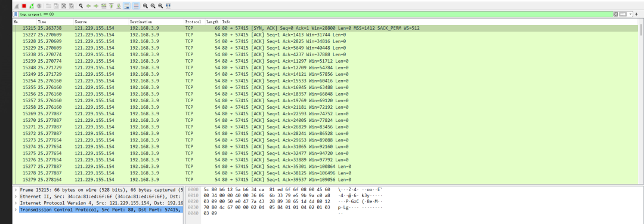Click the Find packet magnifier icon
Viewport: 644px width, 224px height.
81,6
